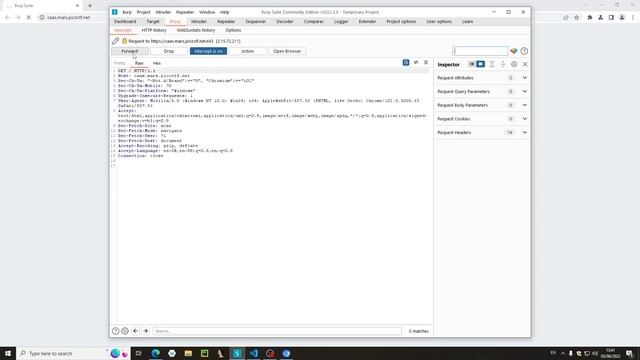Image resolution: width=640 pixels, height=360 pixels.
Task: Switch to the Comparer tab
Action: coord(313,21)
